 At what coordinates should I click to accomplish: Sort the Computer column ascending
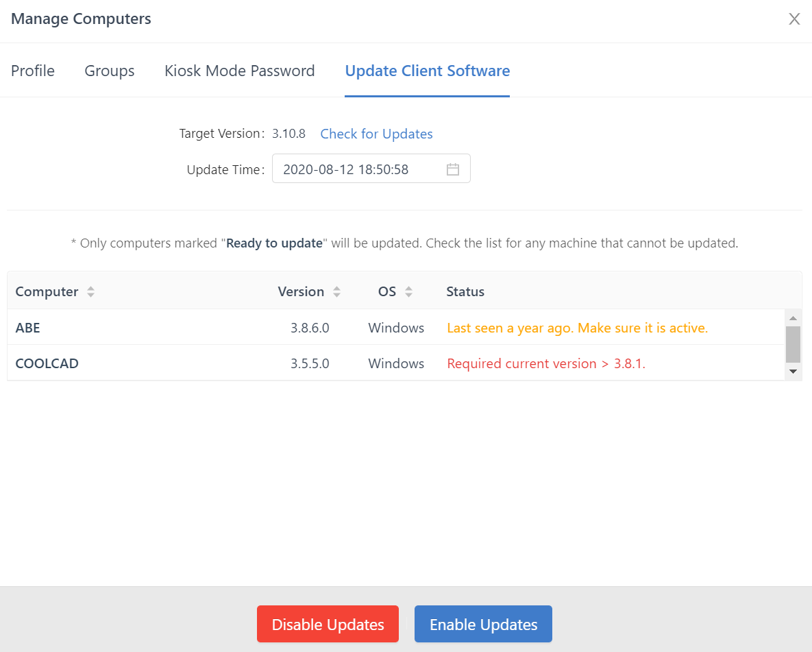point(91,288)
